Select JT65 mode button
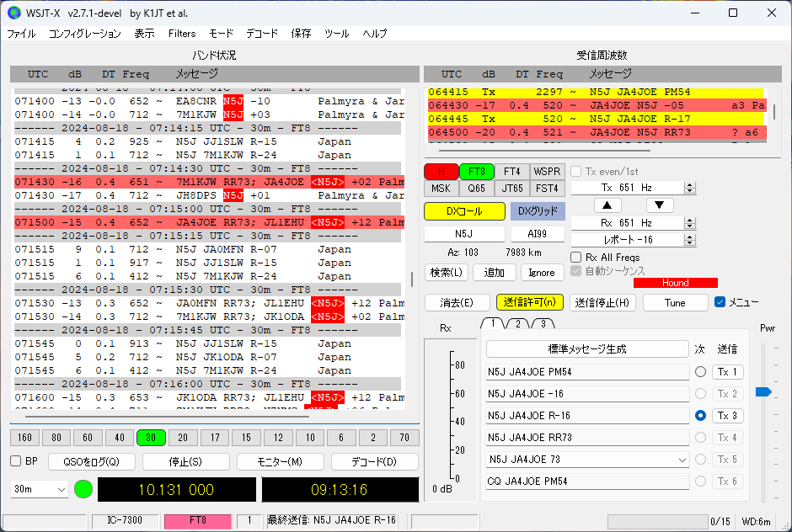 (511, 189)
